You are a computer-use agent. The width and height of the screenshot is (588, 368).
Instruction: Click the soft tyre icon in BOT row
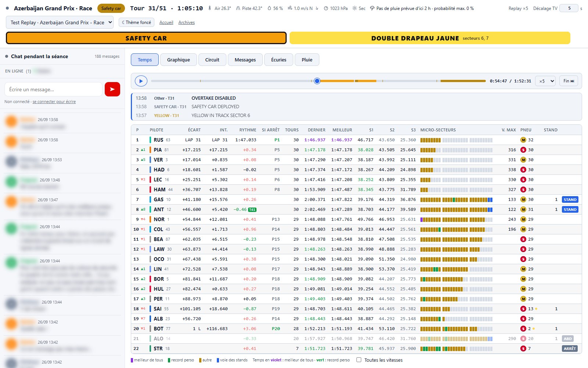coord(523,329)
